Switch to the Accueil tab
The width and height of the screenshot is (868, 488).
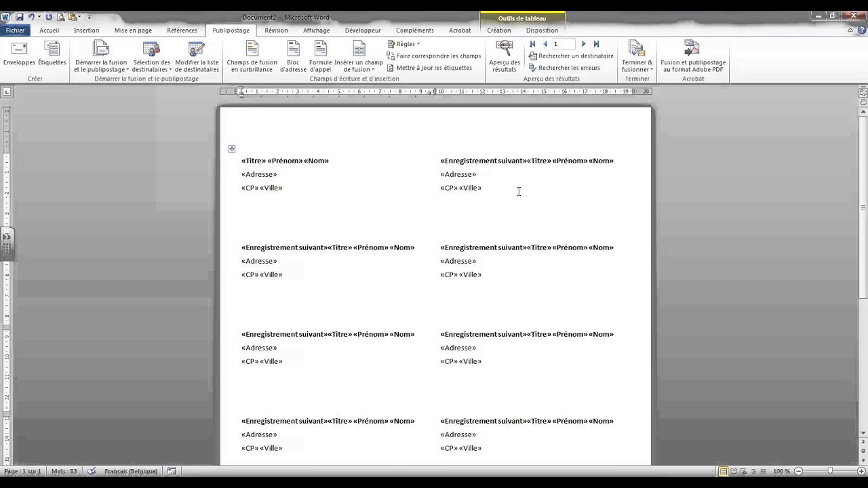click(x=50, y=30)
